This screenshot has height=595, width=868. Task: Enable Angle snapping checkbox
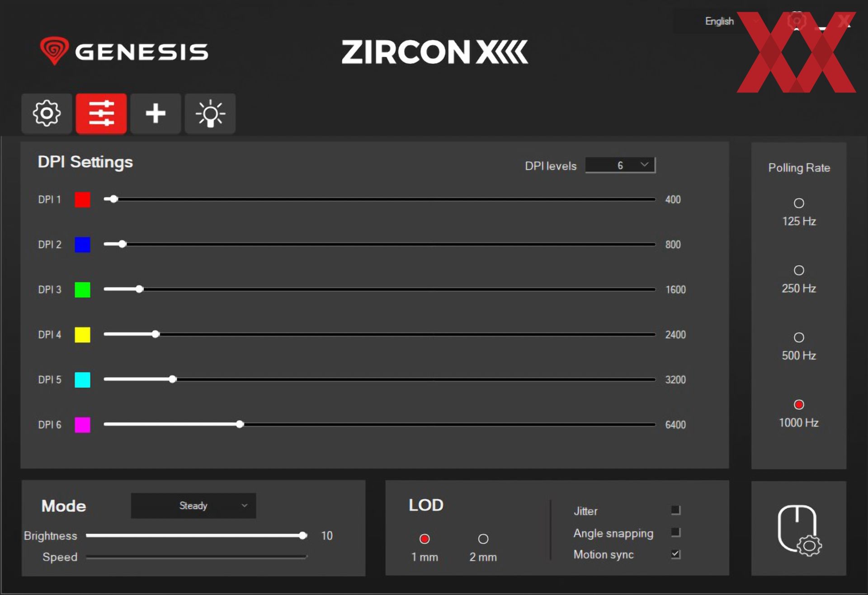pyautogui.click(x=676, y=532)
